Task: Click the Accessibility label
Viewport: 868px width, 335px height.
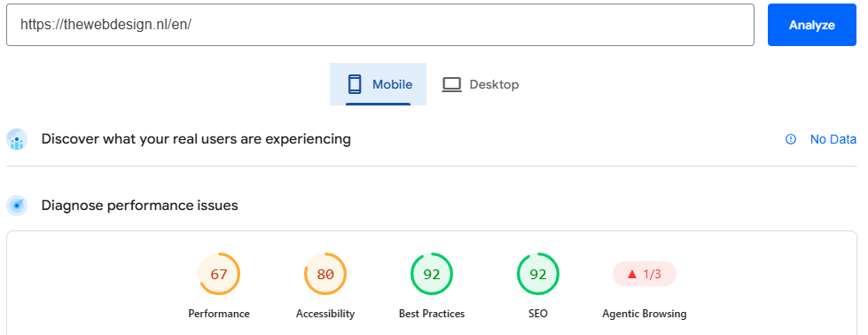Action: click(325, 314)
